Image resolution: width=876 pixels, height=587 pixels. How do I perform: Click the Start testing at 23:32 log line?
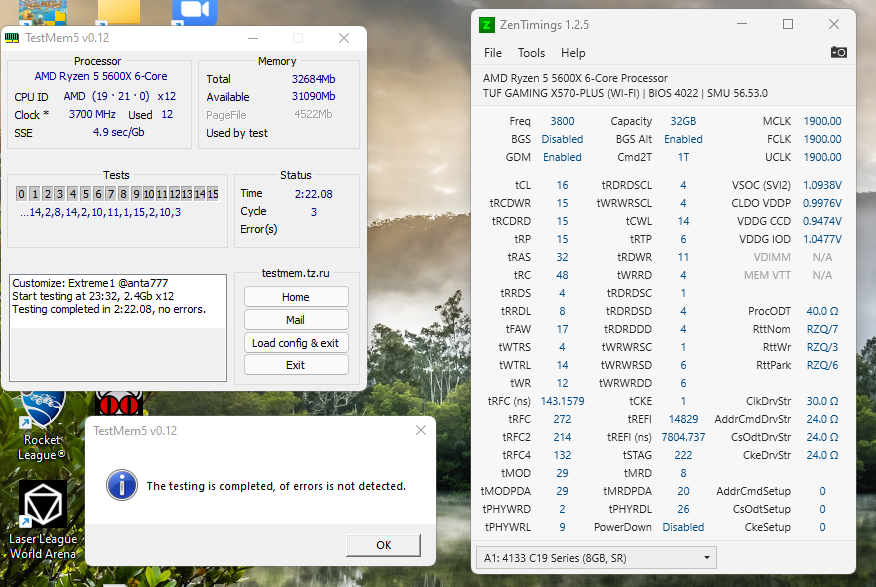click(93, 296)
